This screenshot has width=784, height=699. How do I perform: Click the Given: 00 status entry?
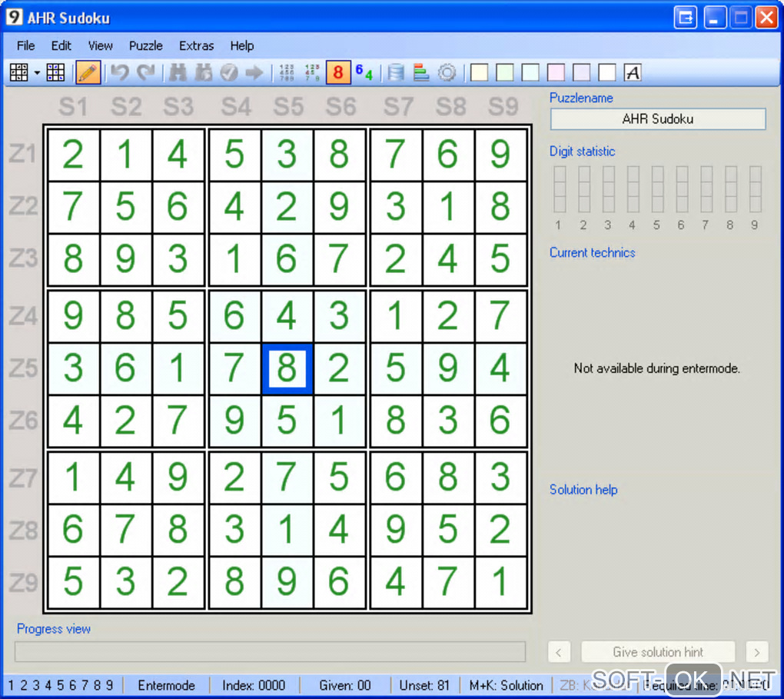(x=345, y=685)
